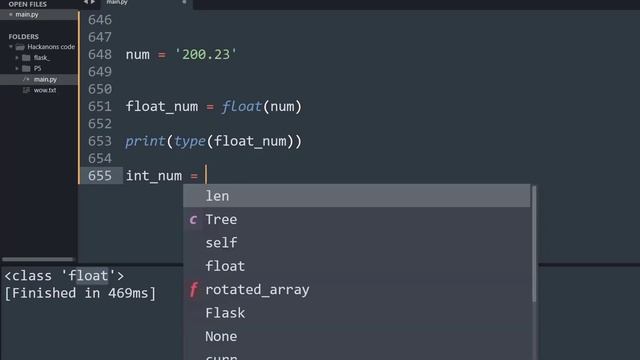The image size is (640, 360).
Task: Close the main.py tab
Action: (184, 2)
